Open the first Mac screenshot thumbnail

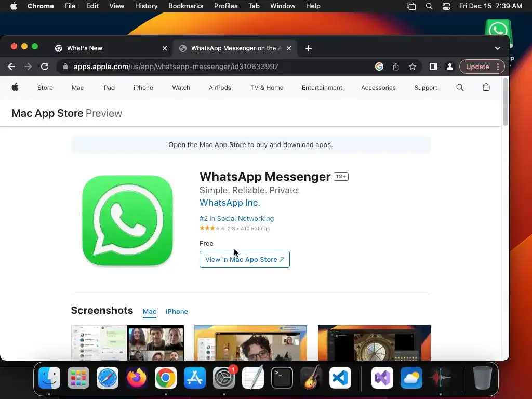click(x=127, y=343)
